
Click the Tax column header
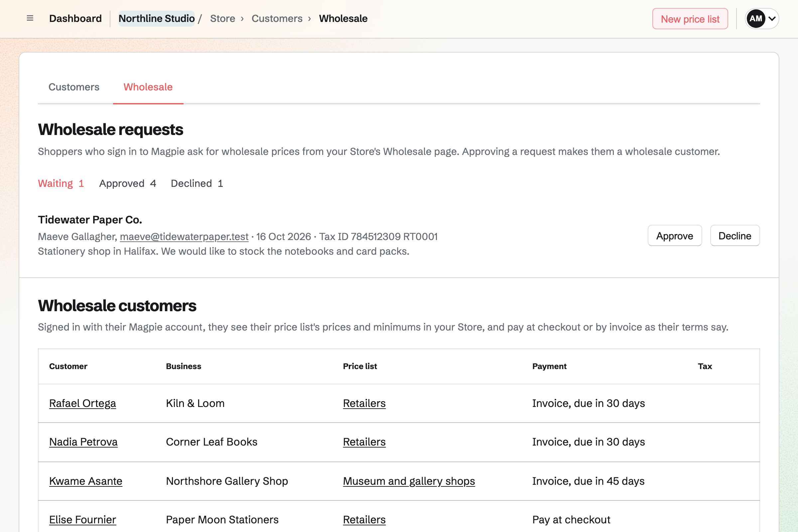(705, 366)
